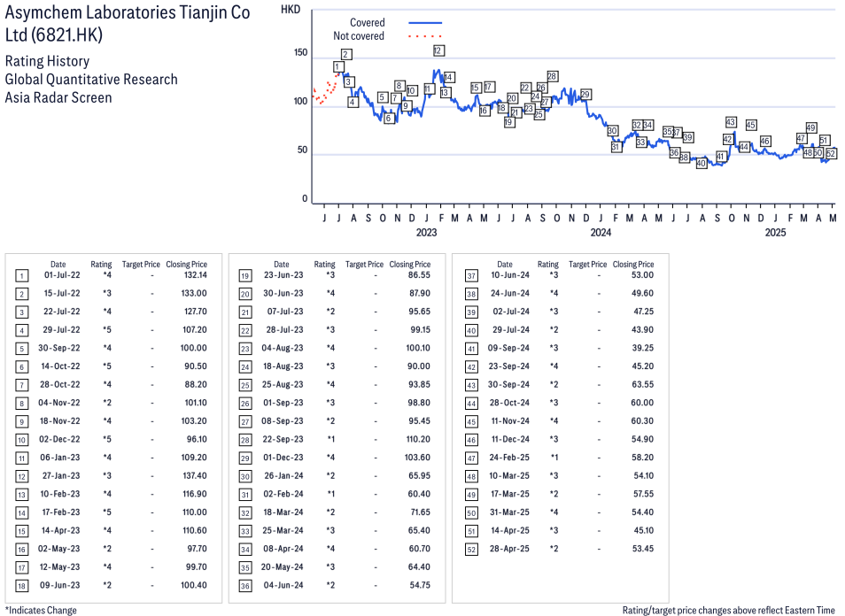Image resolution: width=845 pixels, height=616 pixels.
Task: Click the numbered box 19 beside 23-Jun-23
Action: 245,276
